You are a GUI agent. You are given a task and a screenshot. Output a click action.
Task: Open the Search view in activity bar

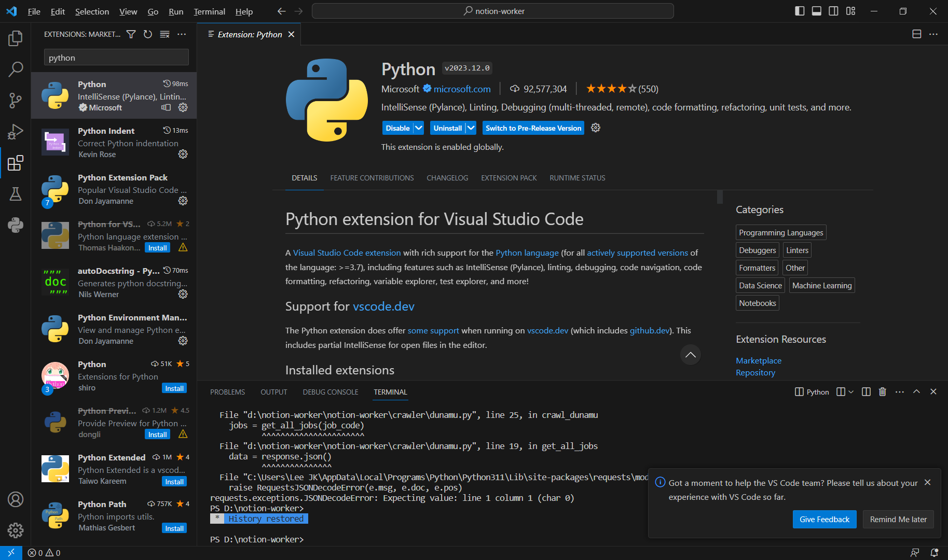[x=16, y=69]
